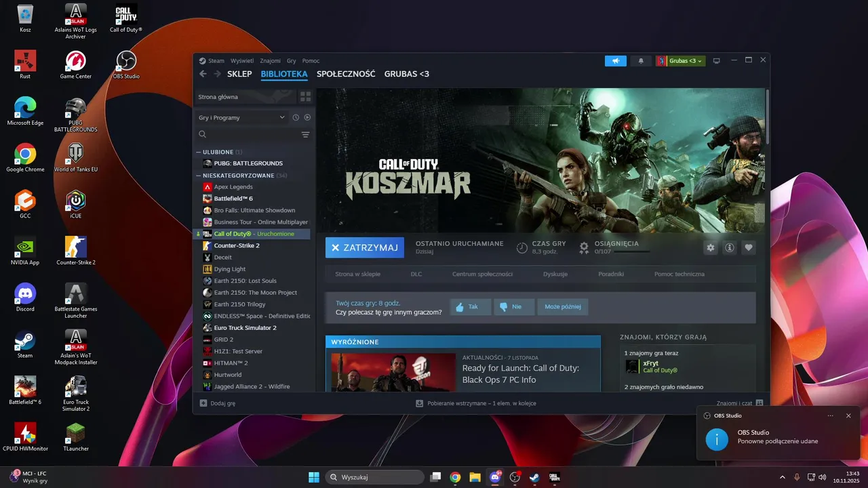Go back with Steam back arrow
This screenshot has height=488, width=868.
coord(203,74)
